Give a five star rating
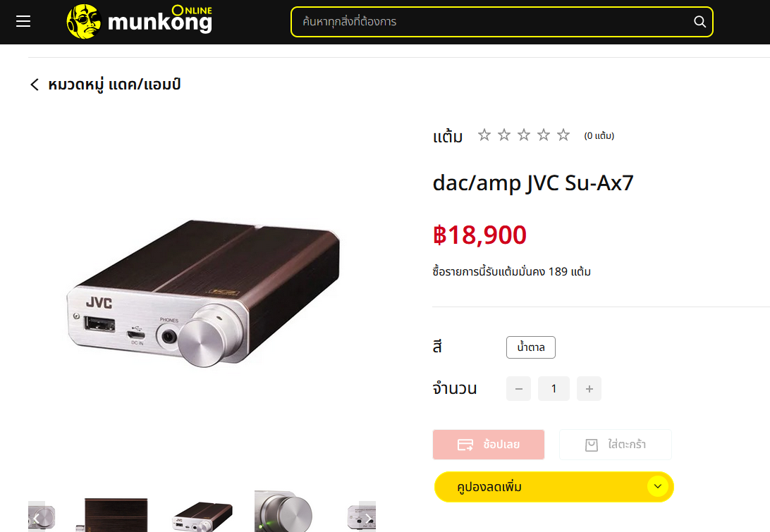The height and width of the screenshot is (532, 770). coord(563,135)
